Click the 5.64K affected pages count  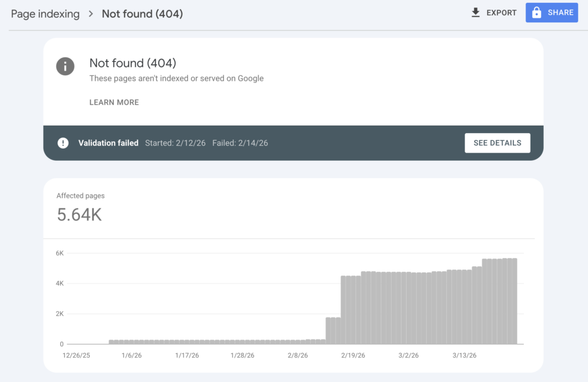tap(79, 215)
